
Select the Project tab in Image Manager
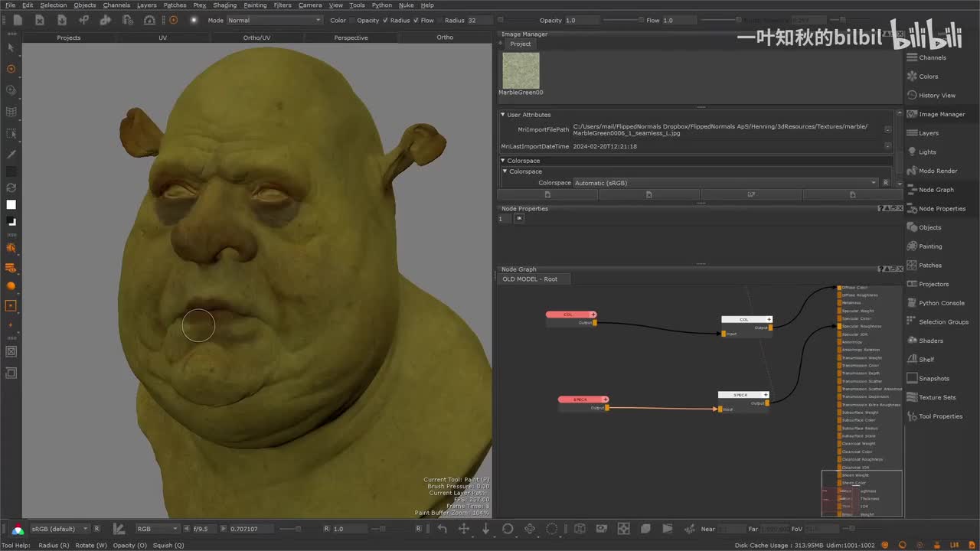521,44
